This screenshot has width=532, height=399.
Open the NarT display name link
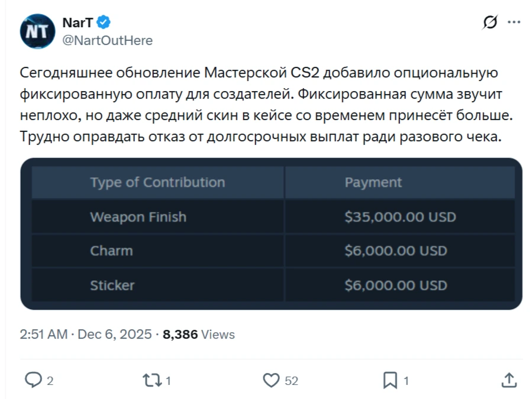click(78, 23)
